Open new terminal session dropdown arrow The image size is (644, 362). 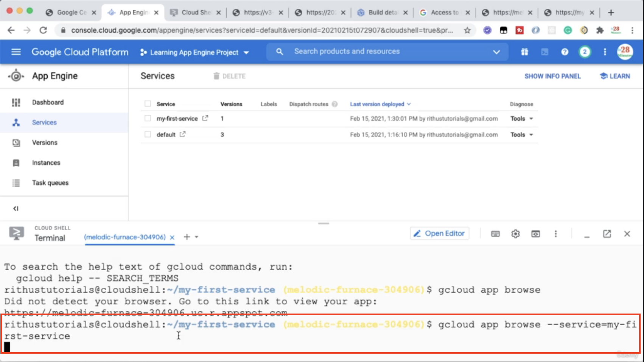[197, 237]
